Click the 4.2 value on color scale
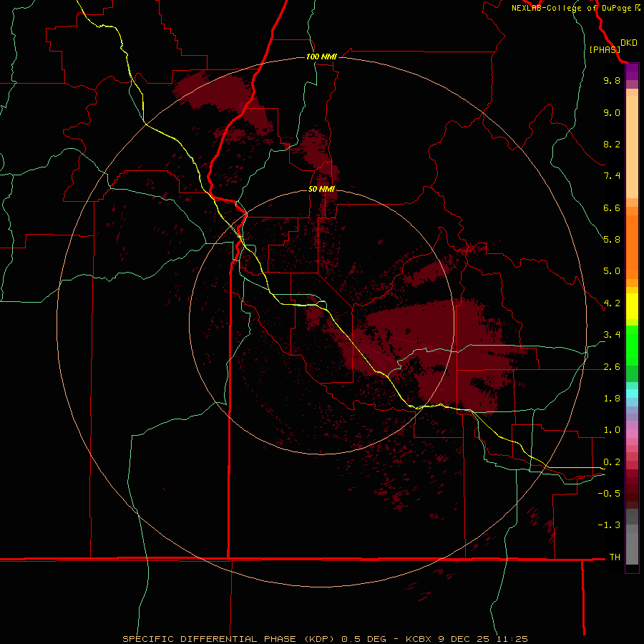 click(612, 303)
